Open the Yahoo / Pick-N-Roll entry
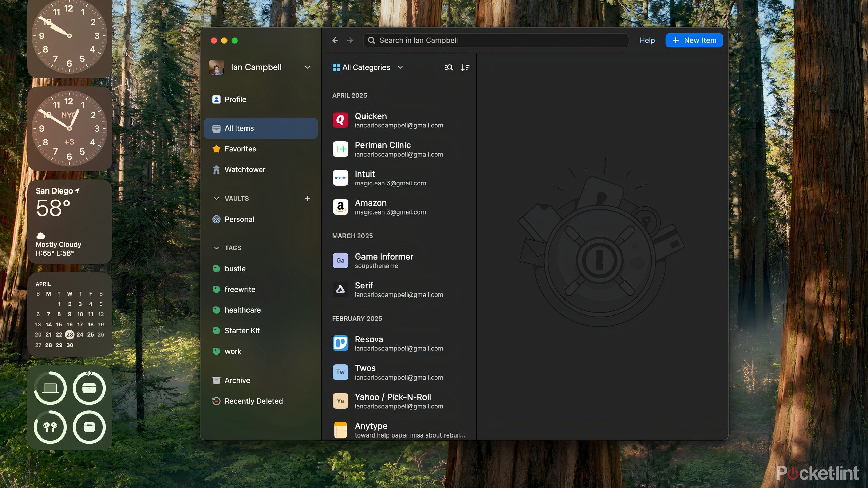 (399, 401)
